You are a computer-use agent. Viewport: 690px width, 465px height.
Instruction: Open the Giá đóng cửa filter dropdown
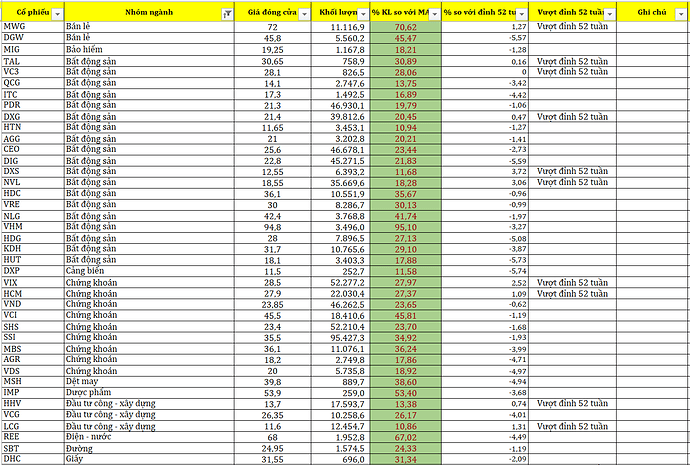point(305,14)
